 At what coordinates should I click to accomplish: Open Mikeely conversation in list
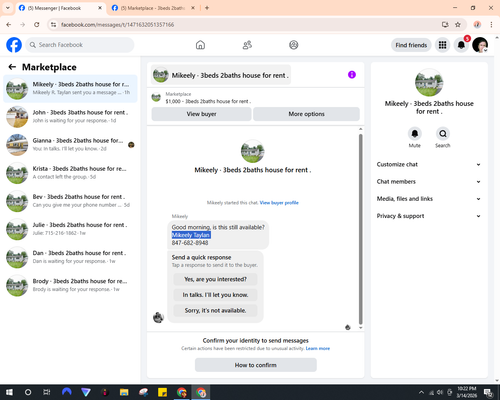(70, 89)
